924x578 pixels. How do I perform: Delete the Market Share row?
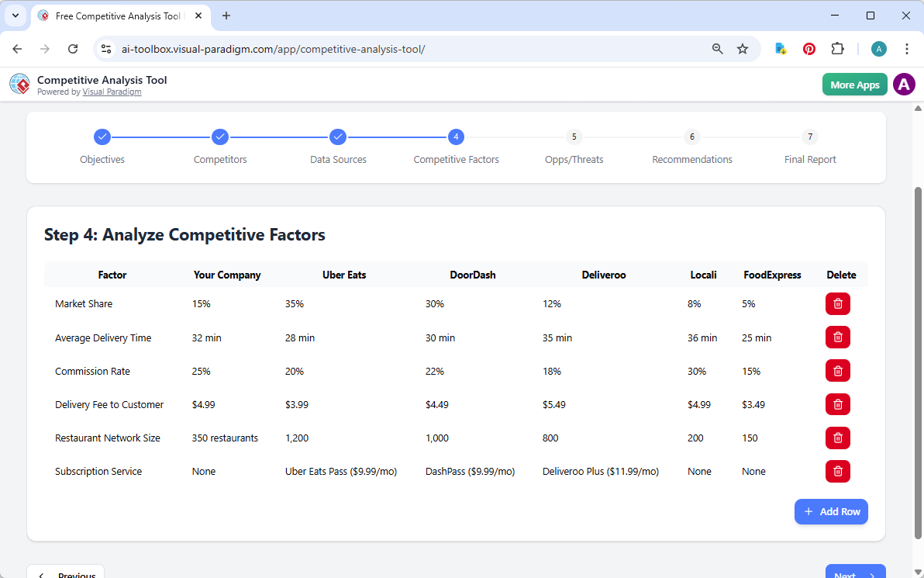click(837, 303)
